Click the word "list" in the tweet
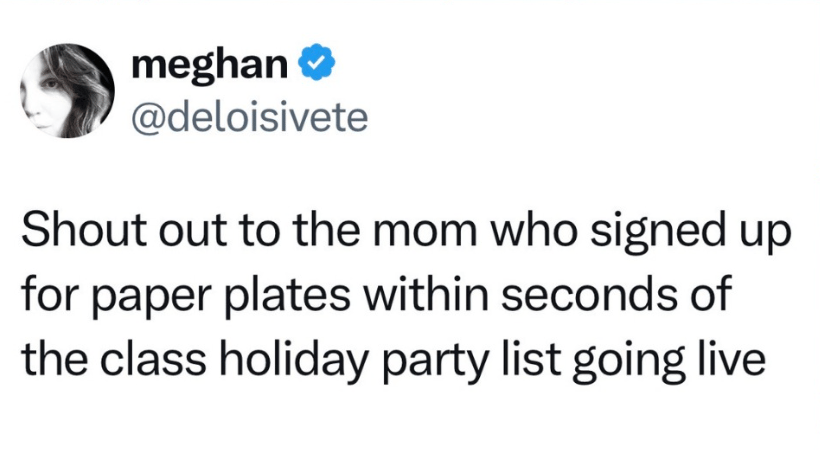 click(x=530, y=357)
